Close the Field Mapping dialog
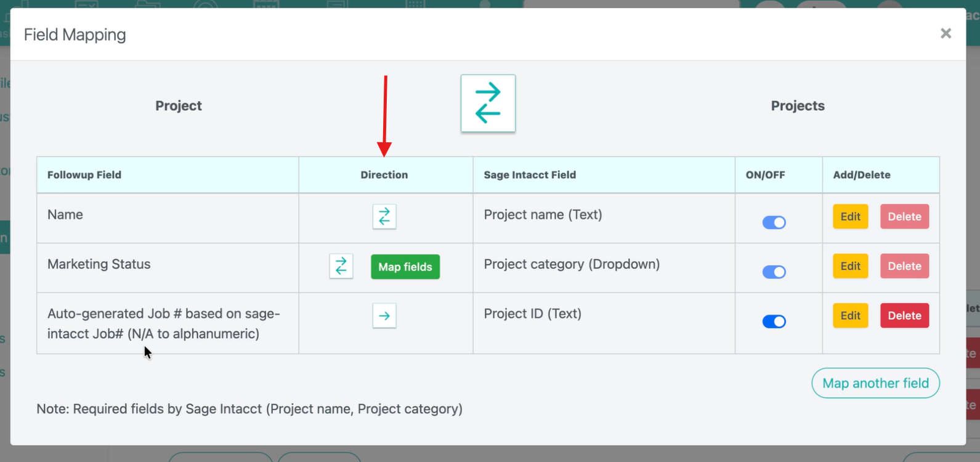The image size is (980, 462). pos(946,34)
